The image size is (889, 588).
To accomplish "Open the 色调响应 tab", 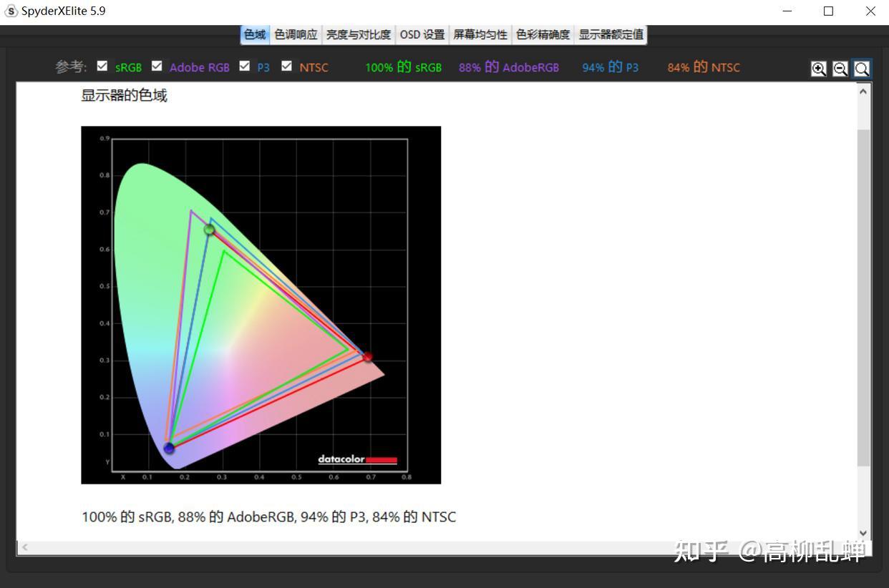I will pyautogui.click(x=296, y=34).
